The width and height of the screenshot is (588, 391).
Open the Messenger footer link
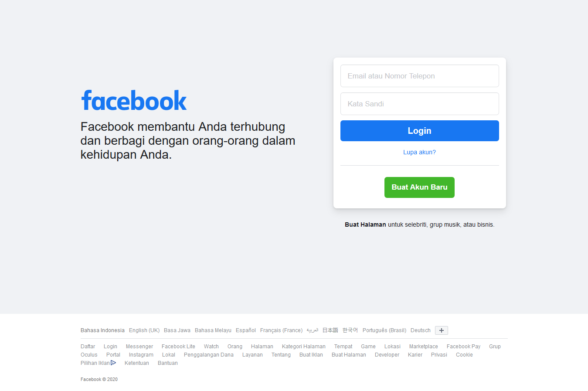[x=139, y=347]
